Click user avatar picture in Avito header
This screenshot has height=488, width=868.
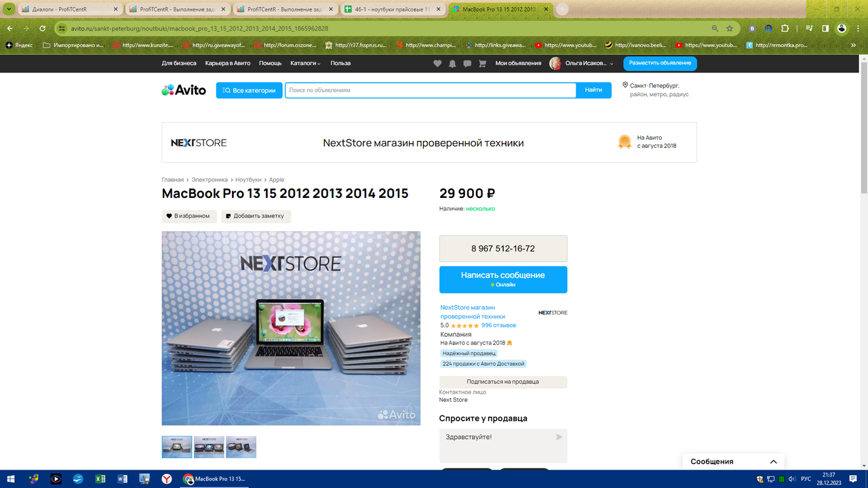pos(555,63)
